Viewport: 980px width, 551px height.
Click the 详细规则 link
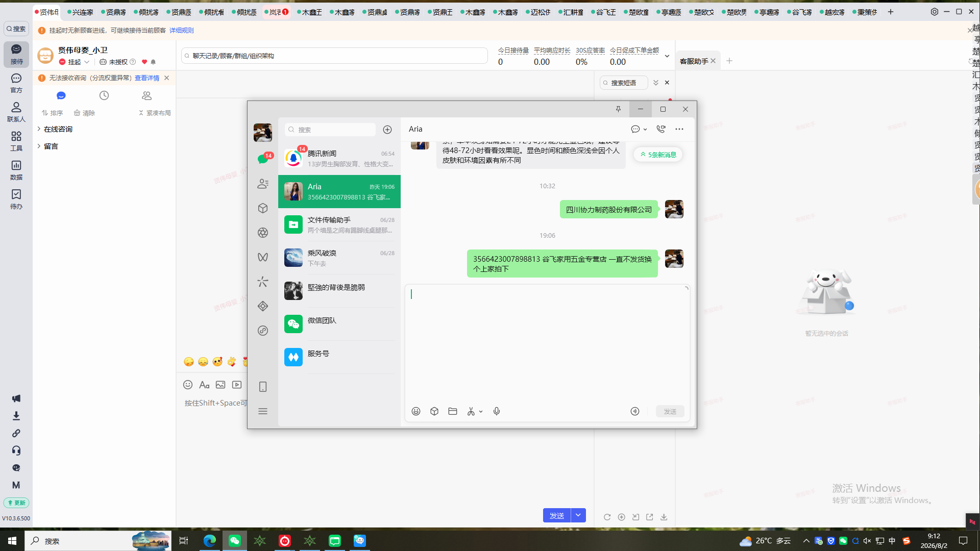(x=182, y=31)
